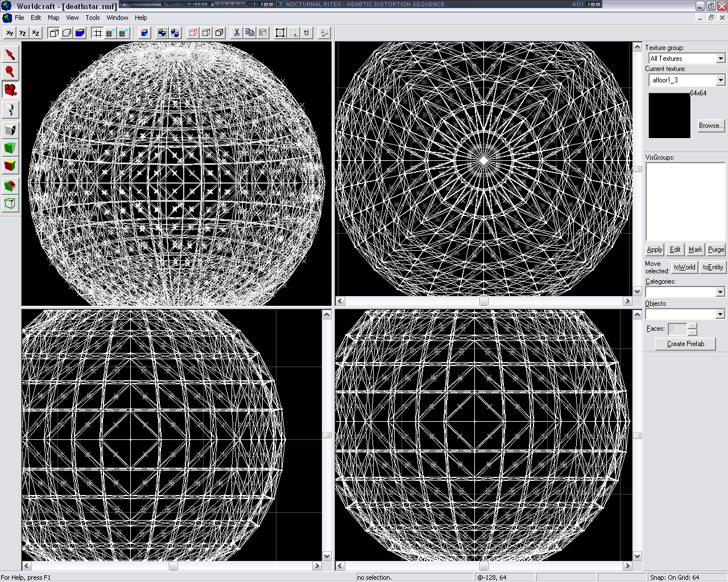Toggle the green cube texture application tool

(10, 148)
